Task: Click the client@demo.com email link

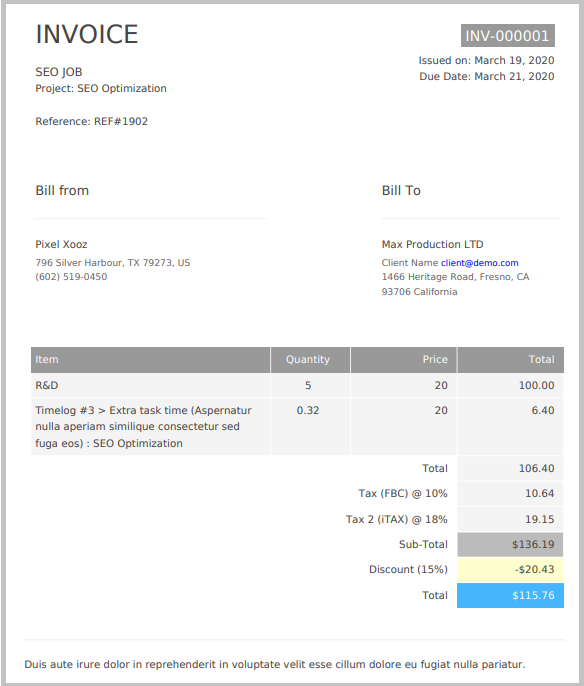Action: (x=479, y=263)
